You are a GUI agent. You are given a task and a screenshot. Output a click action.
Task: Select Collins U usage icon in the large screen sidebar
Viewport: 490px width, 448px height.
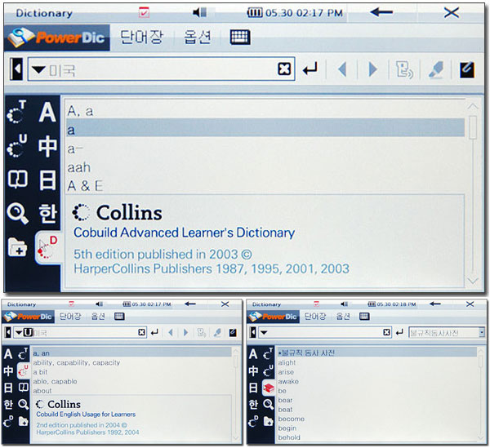(x=17, y=145)
